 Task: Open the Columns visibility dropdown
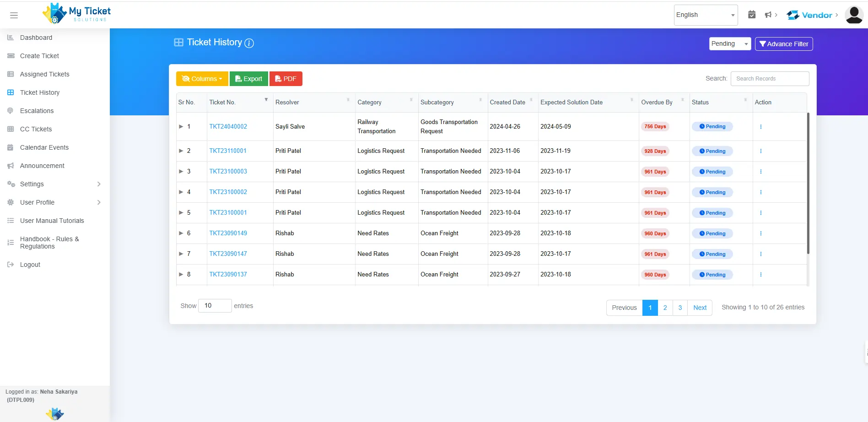coord(202,79)
